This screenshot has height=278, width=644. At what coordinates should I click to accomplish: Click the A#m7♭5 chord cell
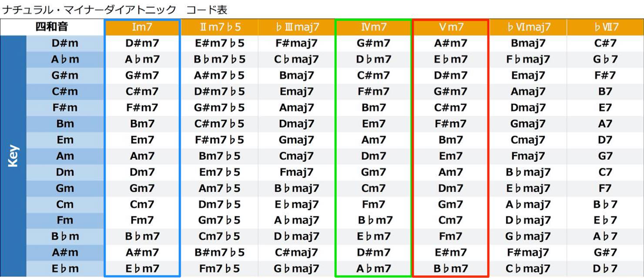(x=219, y=76)
